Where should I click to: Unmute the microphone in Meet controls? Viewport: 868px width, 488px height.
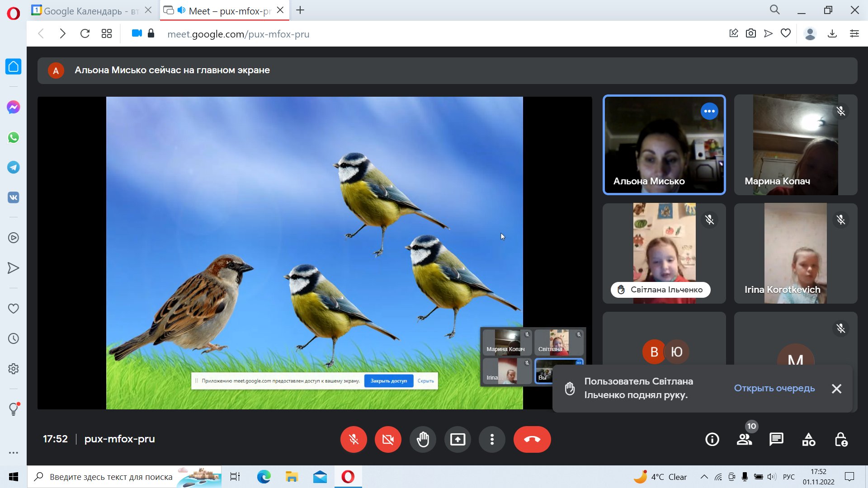[x=354, y=439]
